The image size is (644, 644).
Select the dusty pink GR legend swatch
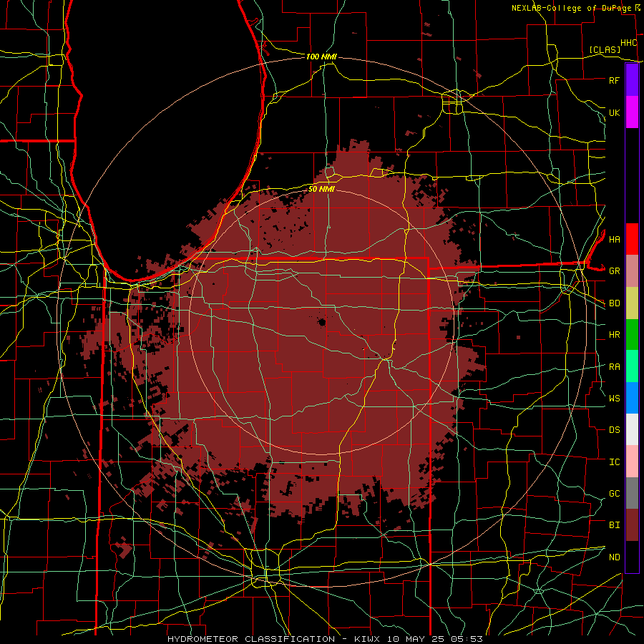point(632,271)
